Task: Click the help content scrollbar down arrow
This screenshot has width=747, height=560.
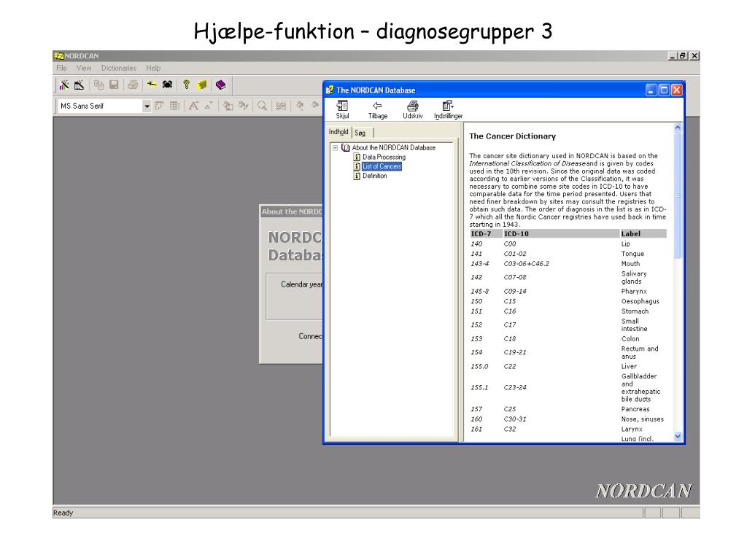Action: click(x=678, y=436)
